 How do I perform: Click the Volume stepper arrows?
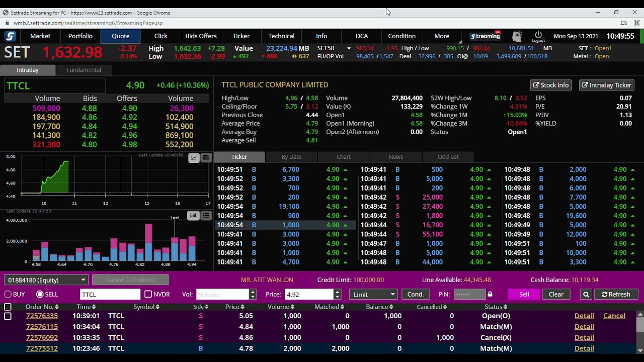(253, 295)
